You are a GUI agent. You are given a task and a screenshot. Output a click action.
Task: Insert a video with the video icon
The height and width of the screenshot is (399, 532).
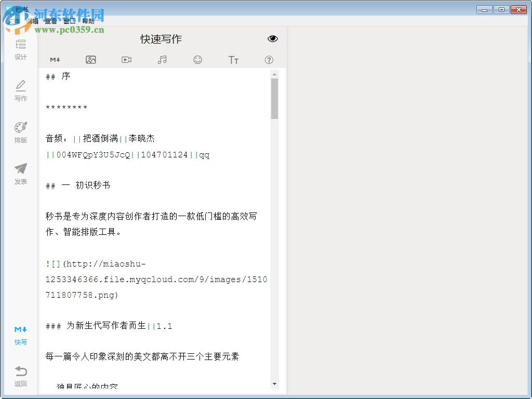coord(126,59)
